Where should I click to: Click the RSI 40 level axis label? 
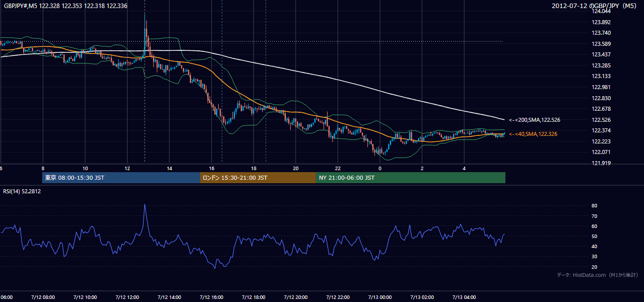(594, 246)
